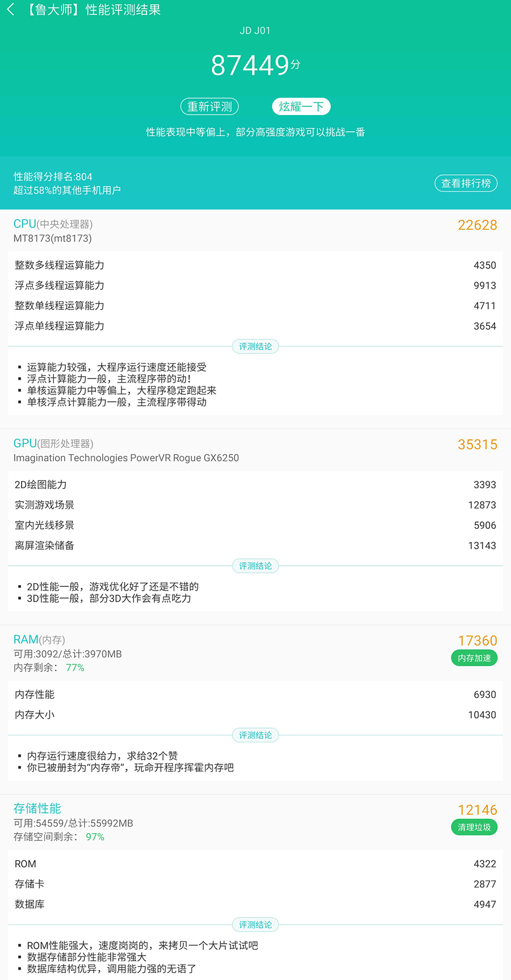This screenshot has width=511, height=980.
Task: Tap the device name JD J01
Action: pos(256,30)
